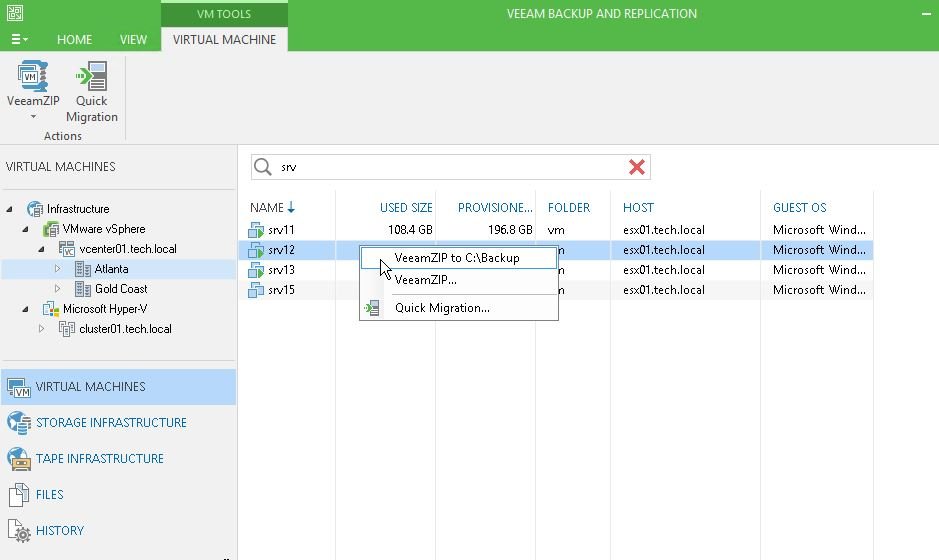The image size is (939, 560).
Task: Click the Microsoft Hyper-V tree icon
Action: (x=51, y=309)
